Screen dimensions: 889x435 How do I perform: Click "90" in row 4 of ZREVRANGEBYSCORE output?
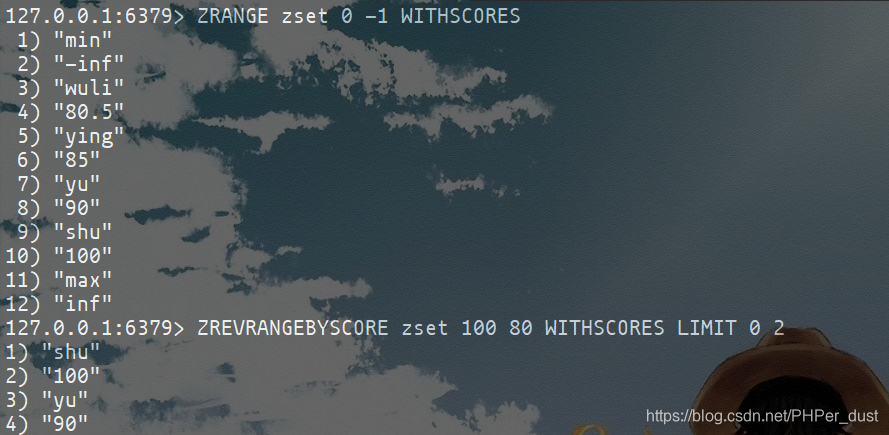65,424
